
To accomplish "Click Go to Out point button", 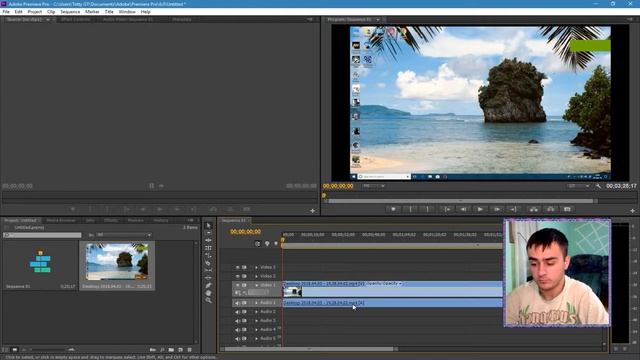I will (x=513, y=209).
